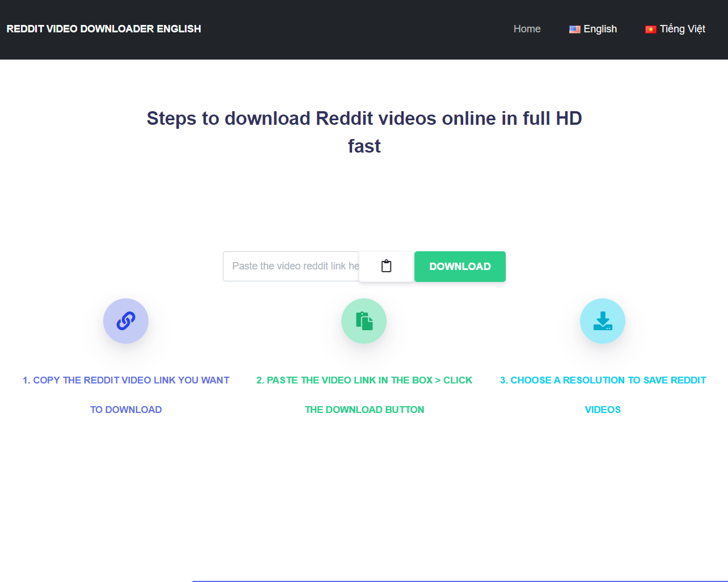The width and height of the screenshot is (728, 582).
Task: Click the download arrow icon above step three
Action: tap(602, 321)
